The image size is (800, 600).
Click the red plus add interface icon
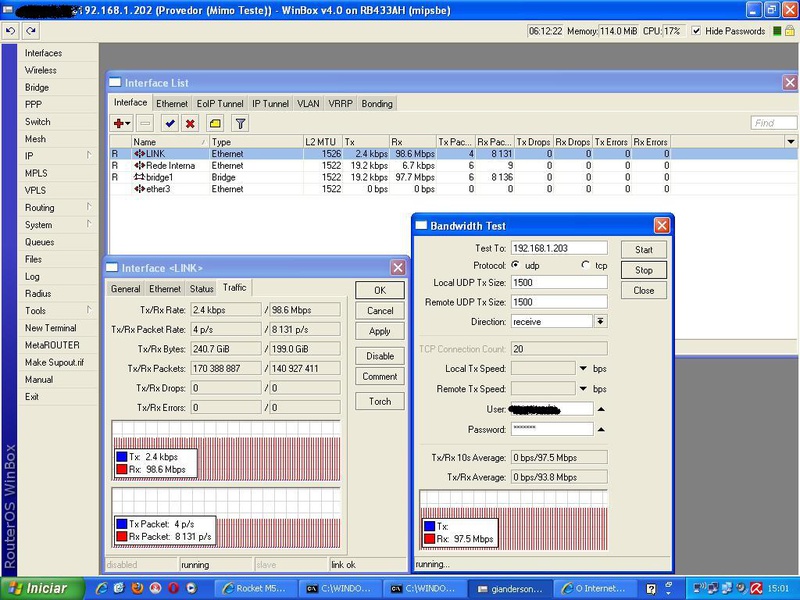point(121,123)
